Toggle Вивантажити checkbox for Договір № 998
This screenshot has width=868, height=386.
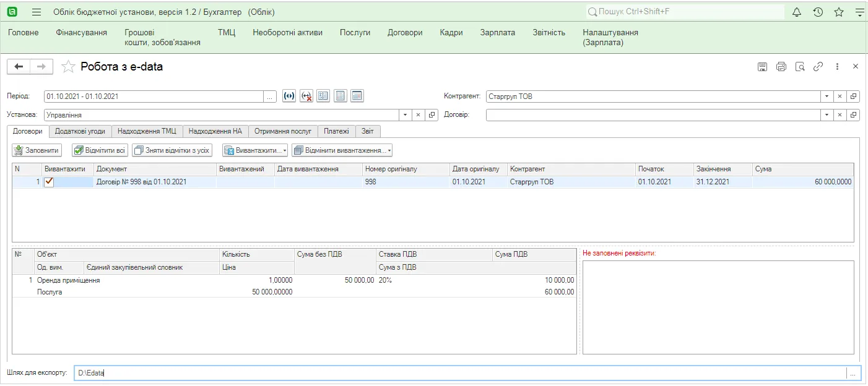pyautogui.click(x=49, y=182)
